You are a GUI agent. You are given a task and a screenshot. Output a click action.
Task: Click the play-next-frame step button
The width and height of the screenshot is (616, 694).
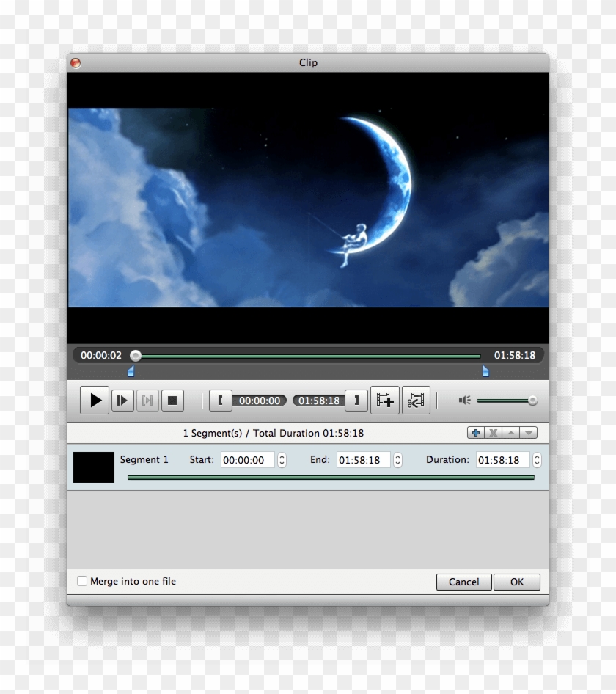click(x=122, y=401)
